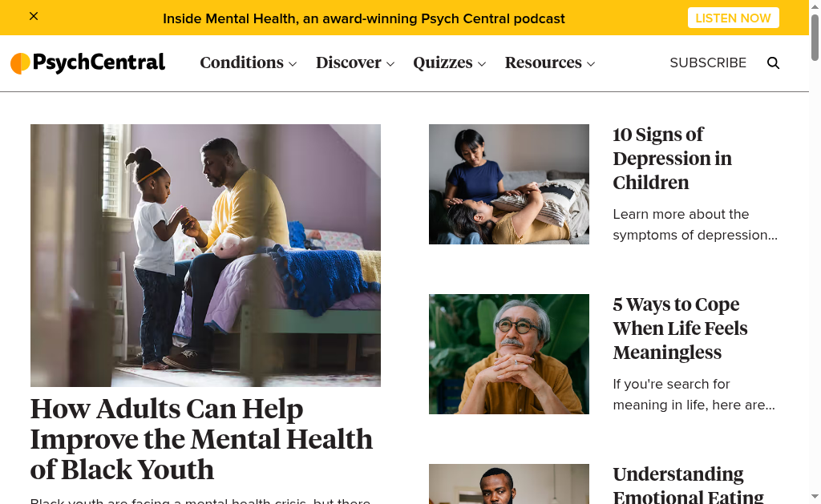
Task: Open How Adults Can Help Black Youth headline
Action: pyautogui.click(x=201, y=439)
